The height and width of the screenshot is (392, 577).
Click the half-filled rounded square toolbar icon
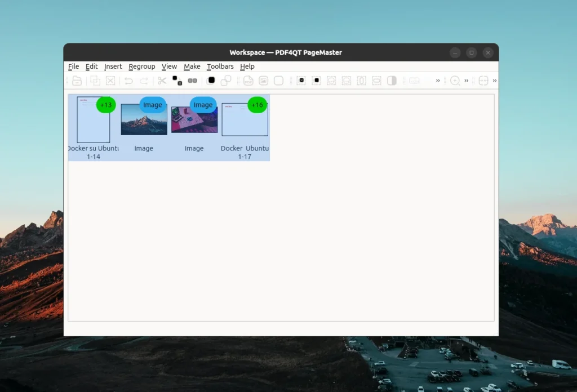pyautogui.click(x=392, y=81)
